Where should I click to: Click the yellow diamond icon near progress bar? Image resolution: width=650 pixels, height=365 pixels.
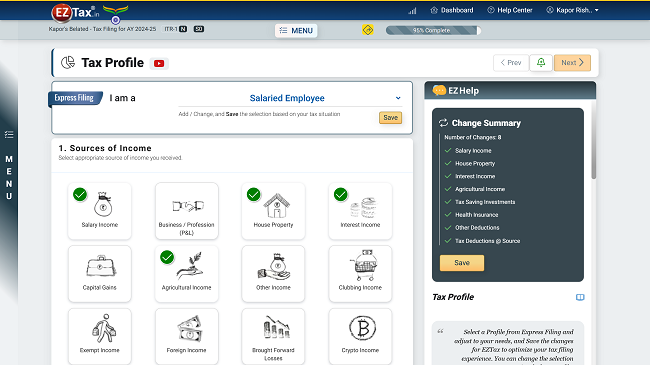[x=368, y=30]
